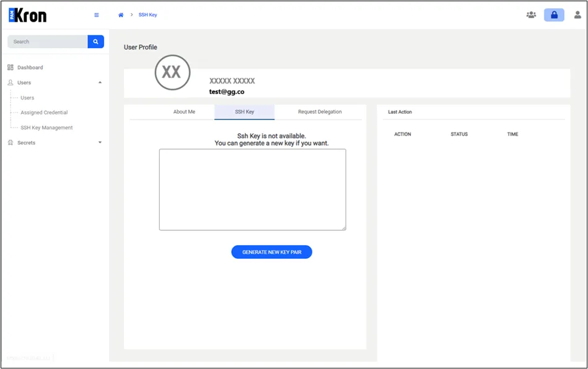Image resolution: width=588 pixels, height=369 pixels.
Task: Click the test@gg.co email text
Action: tap(227, 92)
